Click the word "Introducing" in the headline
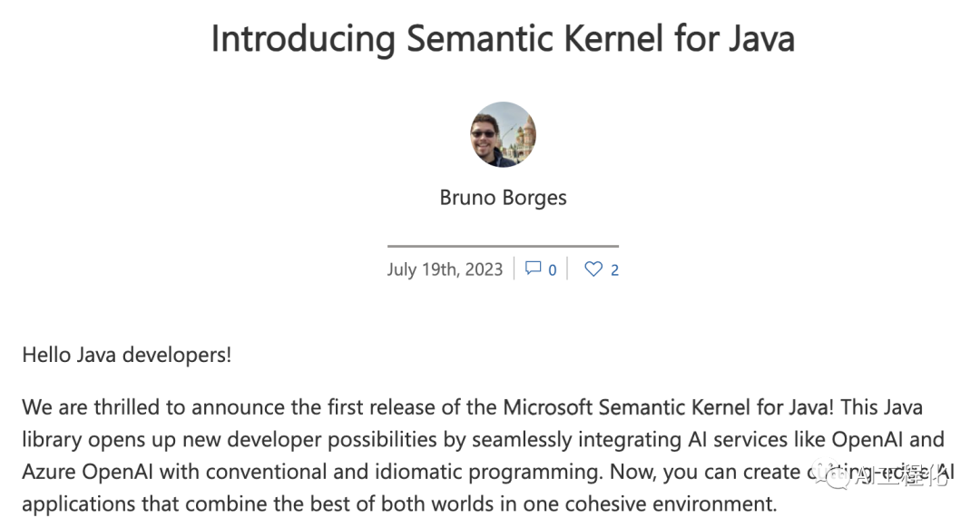 (x=303, y=39)
